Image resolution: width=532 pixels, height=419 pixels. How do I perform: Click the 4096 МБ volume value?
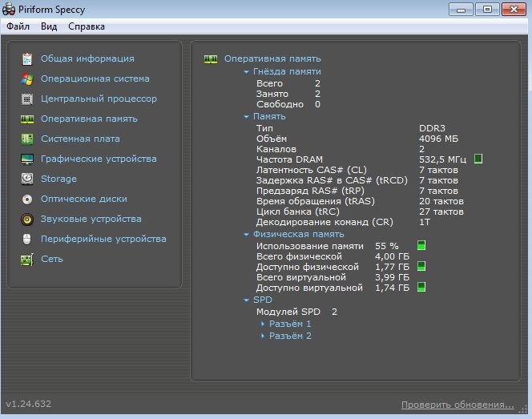(438, 139)
